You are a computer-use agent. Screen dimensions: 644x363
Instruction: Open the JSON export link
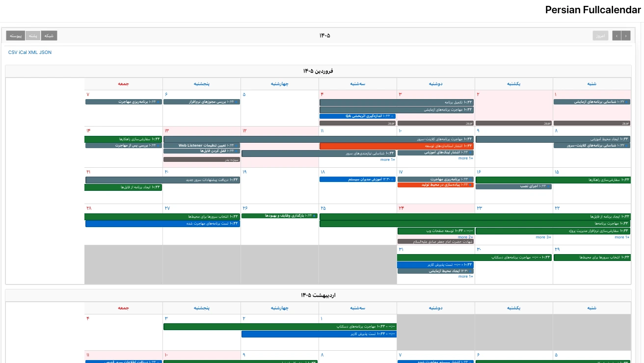[x=45, y=52]
